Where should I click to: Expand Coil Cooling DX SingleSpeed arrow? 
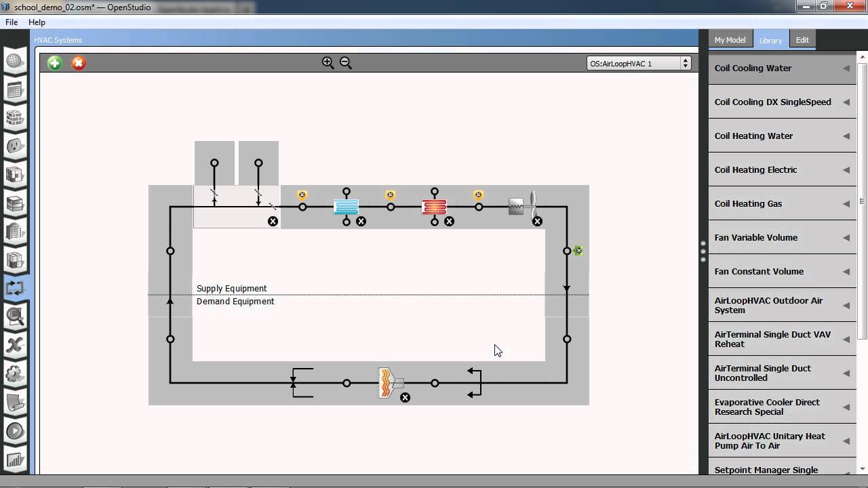pos(846,102)
